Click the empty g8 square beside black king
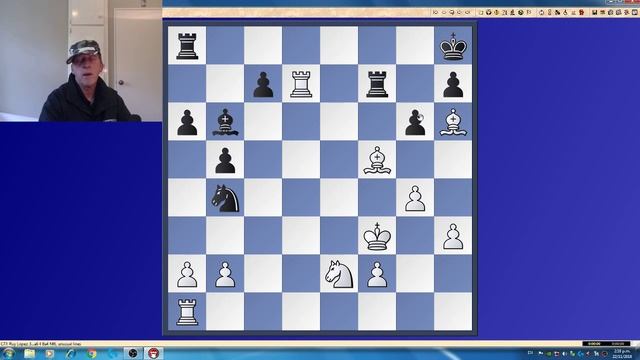The width and height of the screenshot is (640, 360). coord(415,45)
